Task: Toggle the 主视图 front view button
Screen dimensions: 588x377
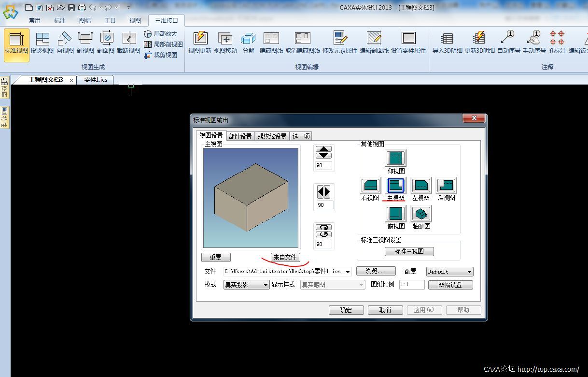Action: [396, 185]
